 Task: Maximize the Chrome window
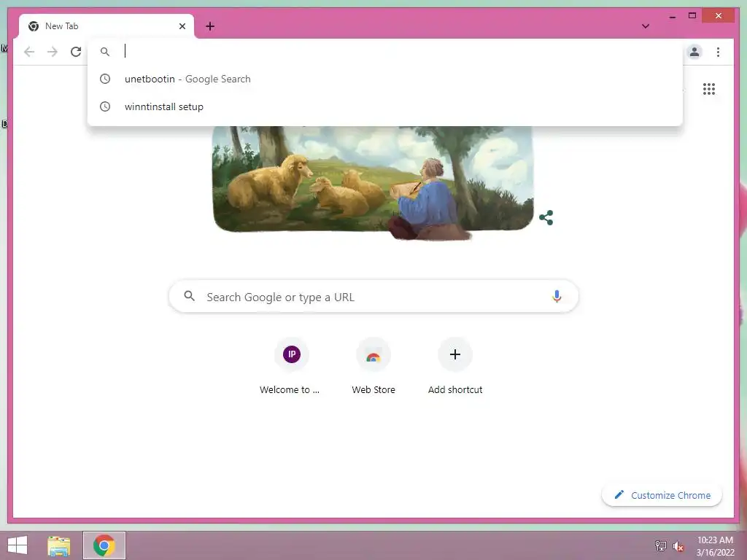(692, 16)
